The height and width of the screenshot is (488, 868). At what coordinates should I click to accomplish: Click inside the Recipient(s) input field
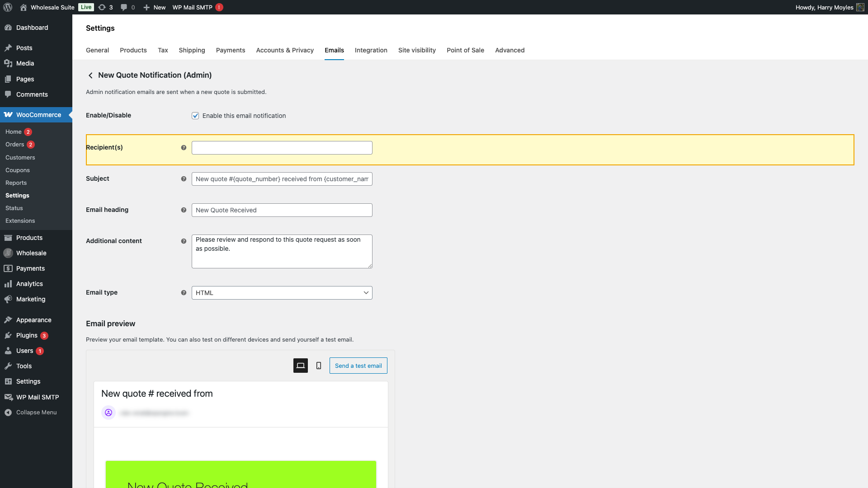(x=282, y=147)
